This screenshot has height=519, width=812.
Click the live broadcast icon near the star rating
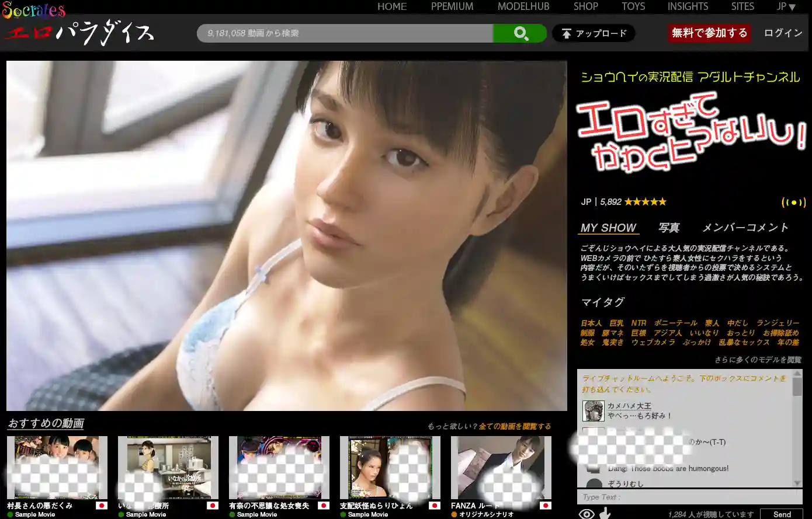pyautogui.click(x=793, y=202)
